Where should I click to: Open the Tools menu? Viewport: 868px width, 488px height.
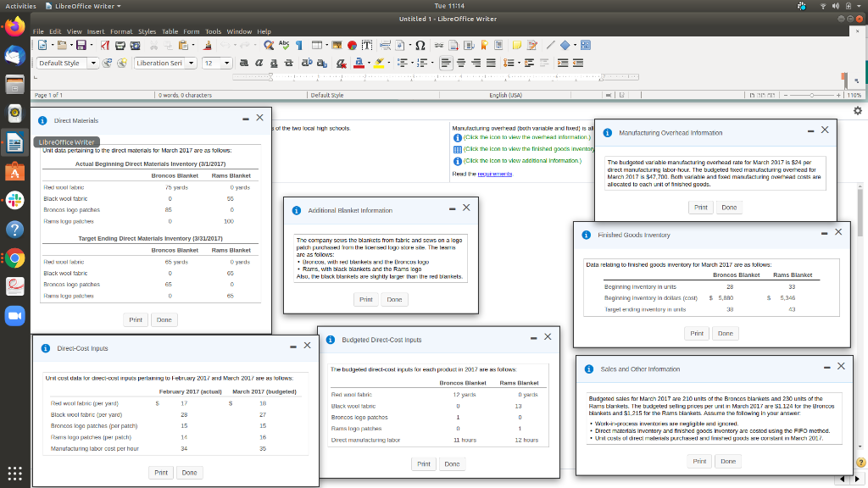click(x=213, y=31)
